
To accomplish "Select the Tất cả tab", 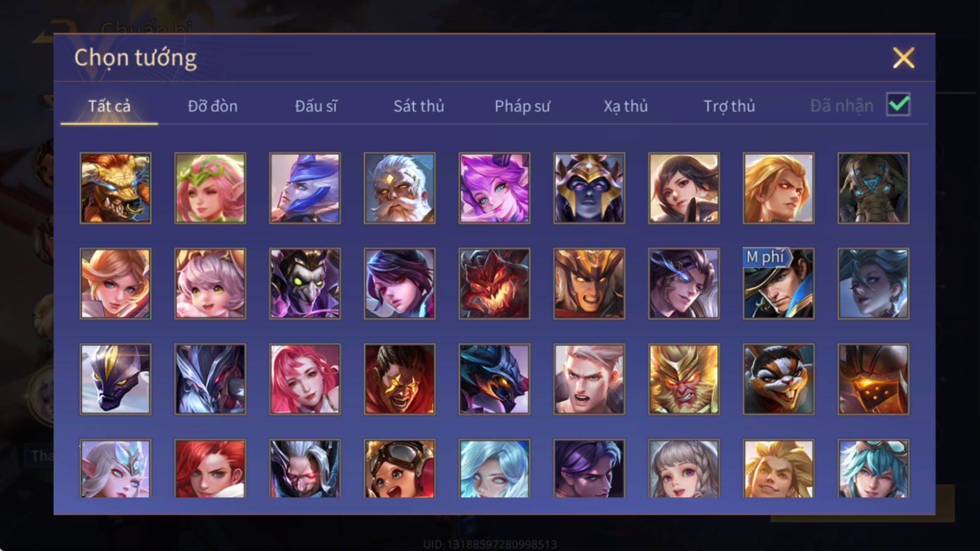I will tap(109, 106).
